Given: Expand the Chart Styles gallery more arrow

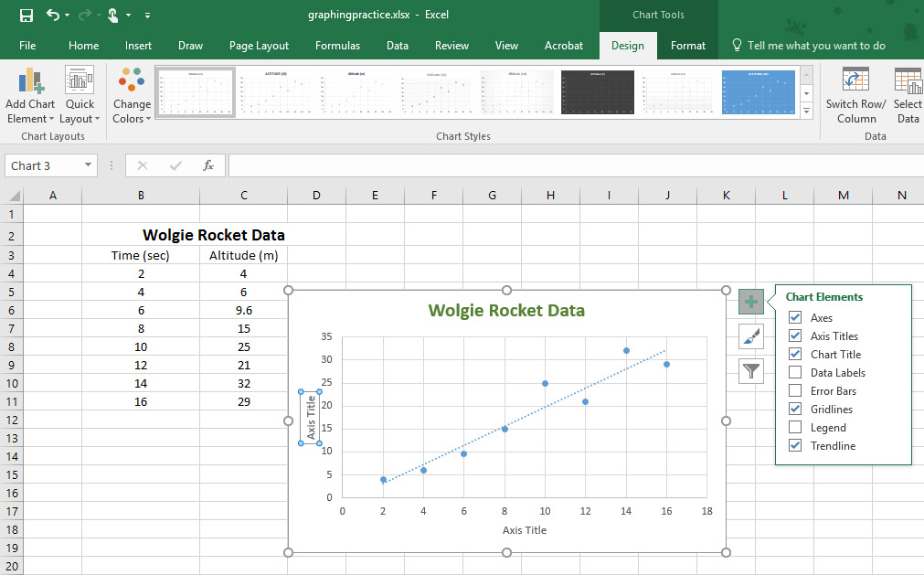Looking at the screenshot, I should point(806,111).
